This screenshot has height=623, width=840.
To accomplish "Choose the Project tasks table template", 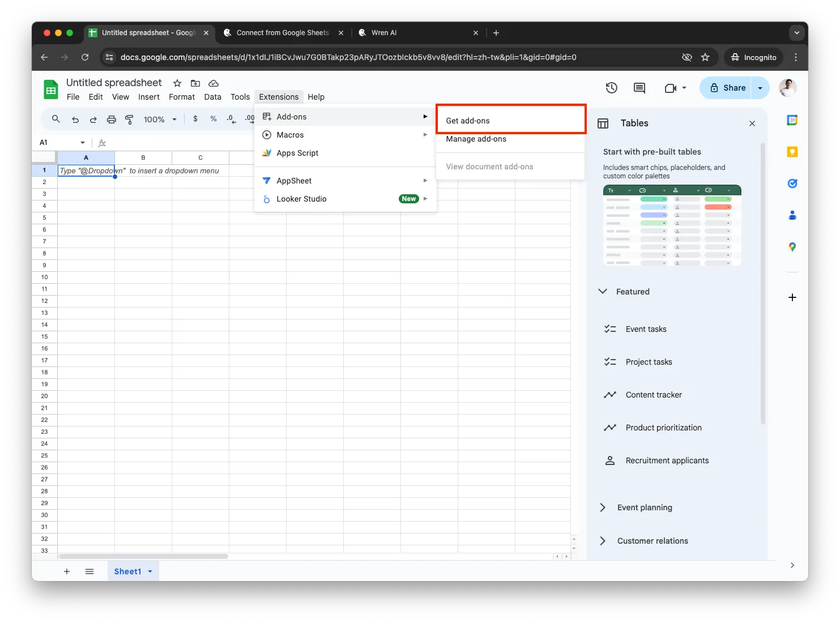I will [x=649, y=362].
